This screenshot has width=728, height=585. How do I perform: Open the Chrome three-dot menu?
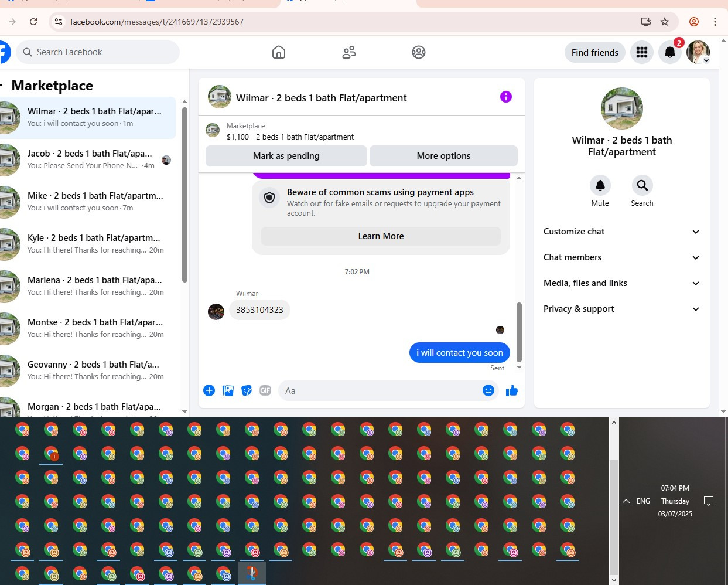(715, 22)
